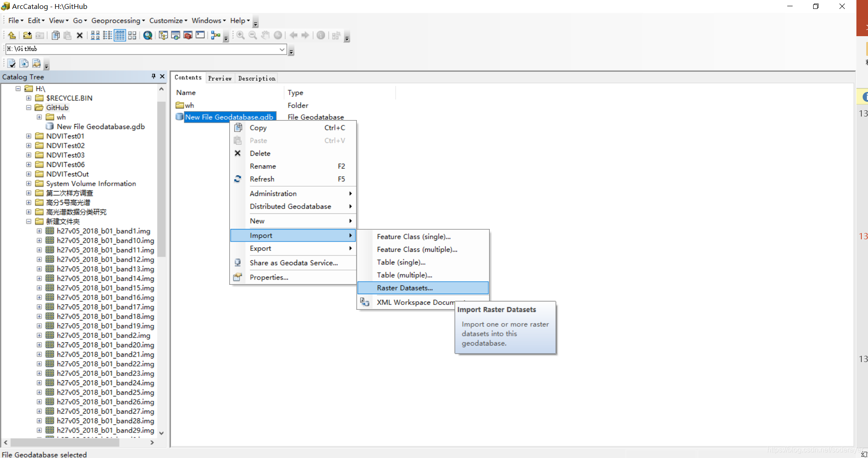Expand the NDVITest01 folder node
The height and width of the screenshot is (458, 868).
coord(29,136)
